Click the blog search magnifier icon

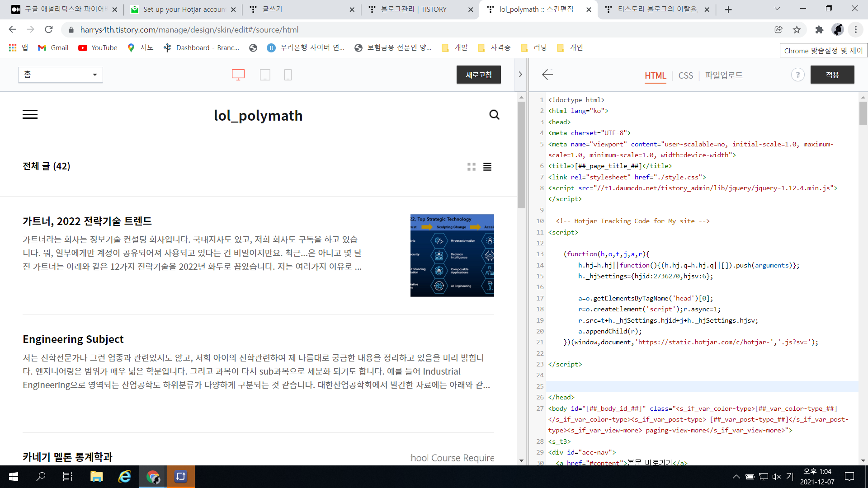tap(494, 115)
